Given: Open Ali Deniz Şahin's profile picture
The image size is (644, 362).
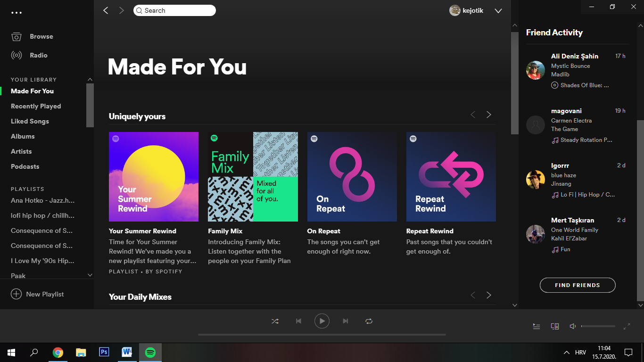Looking at the screenshot, I should 536,70.
